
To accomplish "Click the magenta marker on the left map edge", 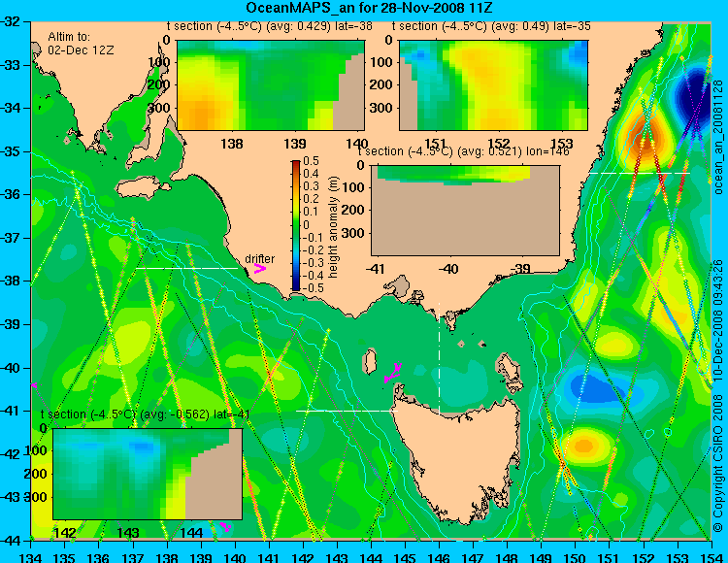I will [x=33, y=384].
